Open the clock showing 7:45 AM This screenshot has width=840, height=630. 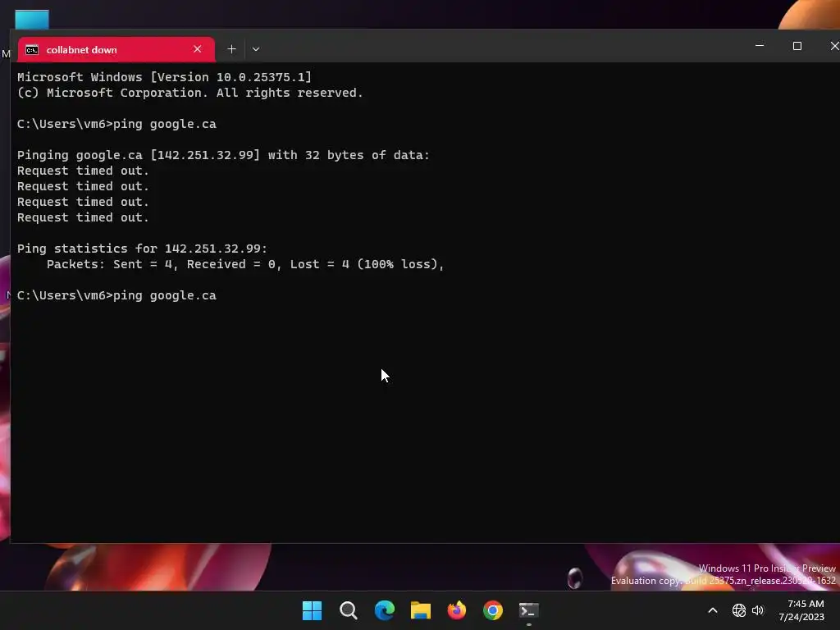coord(801,610)
